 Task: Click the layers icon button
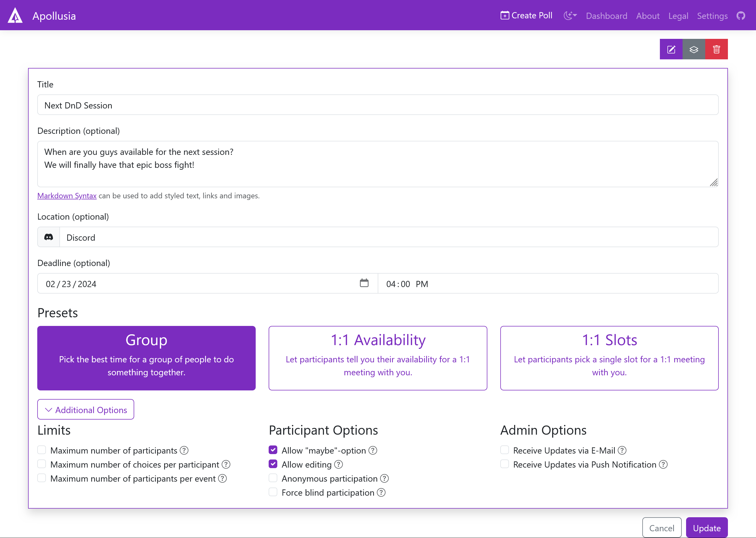pyautogui.click(x=694, y=49)
